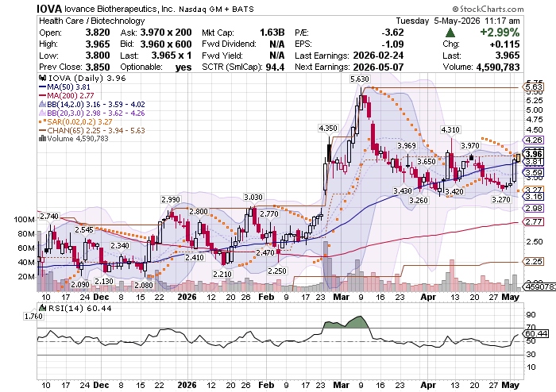Click the MA(200) 2.77 legend entry
The image size is (556, 392).
66,95
